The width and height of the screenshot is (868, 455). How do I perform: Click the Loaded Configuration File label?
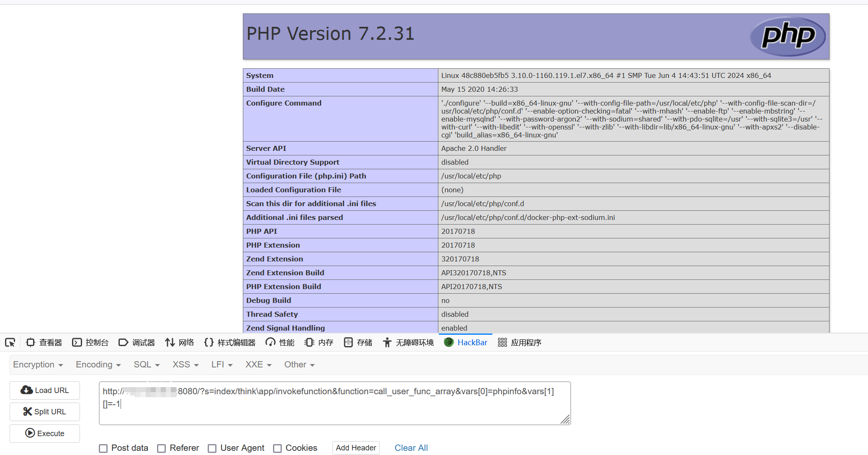[294, 190]
